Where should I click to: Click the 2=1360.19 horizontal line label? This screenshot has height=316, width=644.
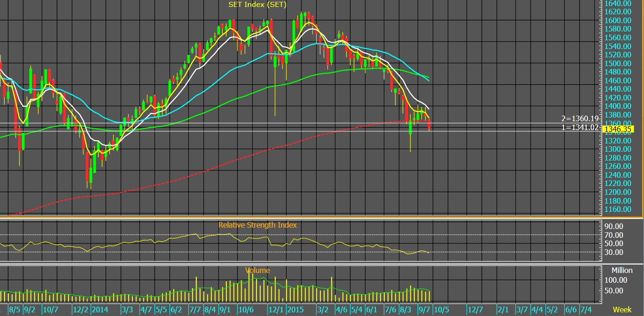pyautogui.click(x=580, y=118)
